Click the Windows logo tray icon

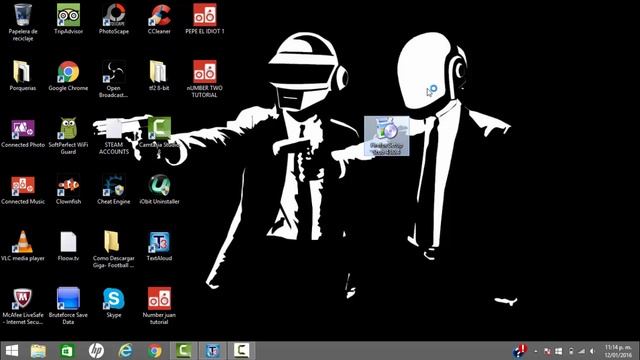pyautogui.click(x=559, y=351)
